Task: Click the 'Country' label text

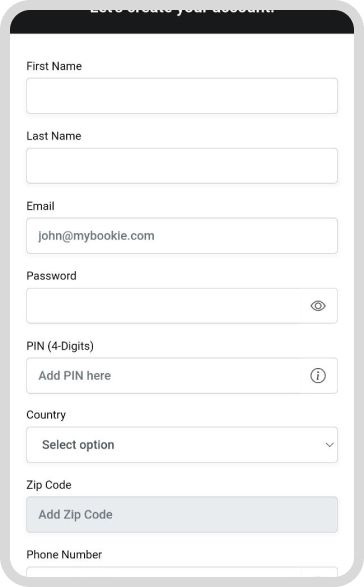Action: pos(46,415)
